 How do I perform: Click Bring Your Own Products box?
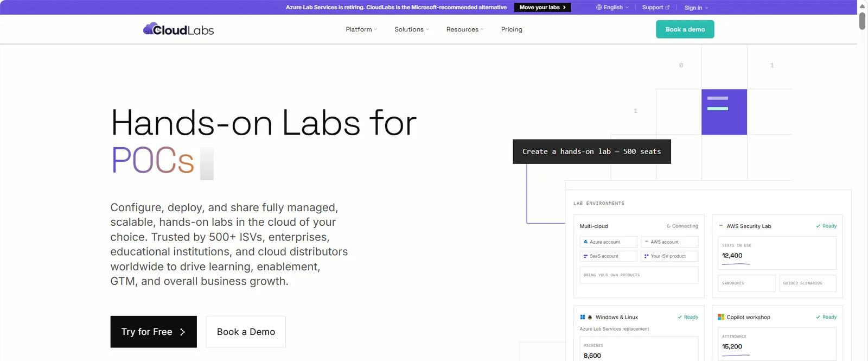click(639, 275)
